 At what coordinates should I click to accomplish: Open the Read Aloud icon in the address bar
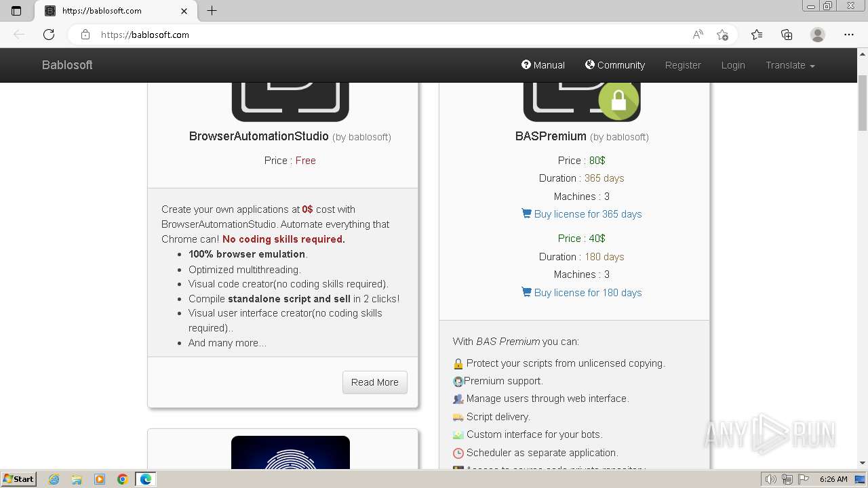coord(698,35)
